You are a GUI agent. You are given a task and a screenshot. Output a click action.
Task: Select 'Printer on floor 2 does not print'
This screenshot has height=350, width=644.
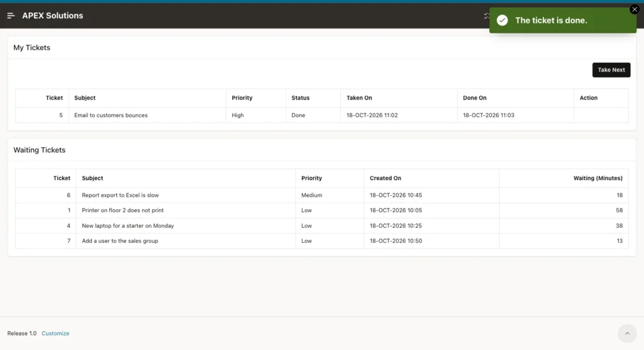123,210
